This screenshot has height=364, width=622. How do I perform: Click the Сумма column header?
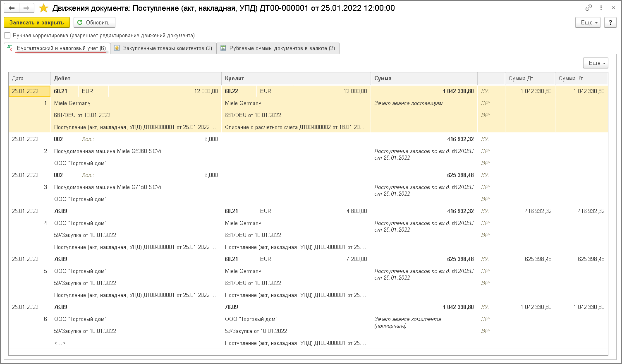coord(424,78)
